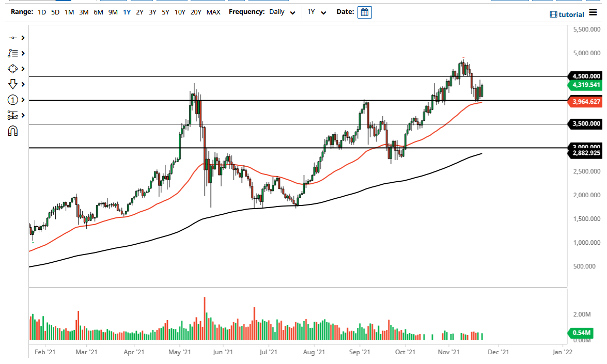Screen dimensions: 607x364
Task: Select the 10Y range option
Action: click(x=179, y=12)
